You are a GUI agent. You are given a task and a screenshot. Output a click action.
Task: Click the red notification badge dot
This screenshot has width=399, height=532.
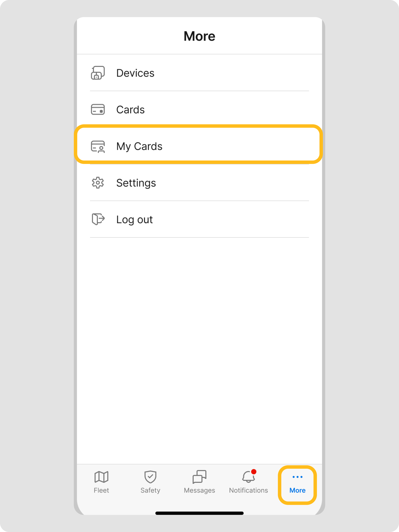tap(254, 472)
